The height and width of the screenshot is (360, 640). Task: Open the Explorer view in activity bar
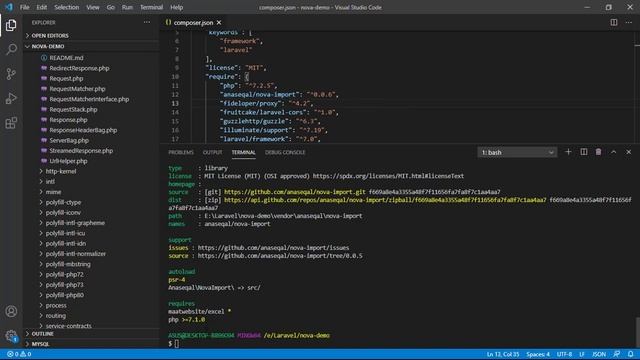click(11, 25)
